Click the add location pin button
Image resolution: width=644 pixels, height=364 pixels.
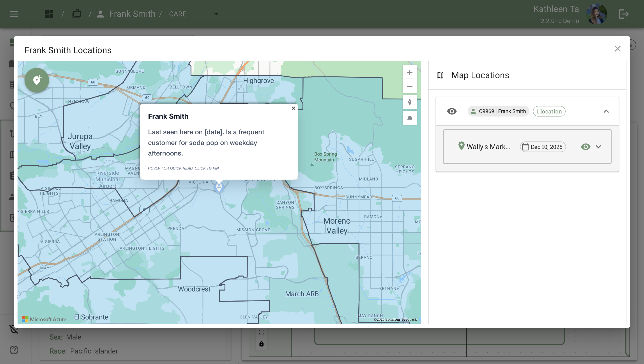[37, 80]
